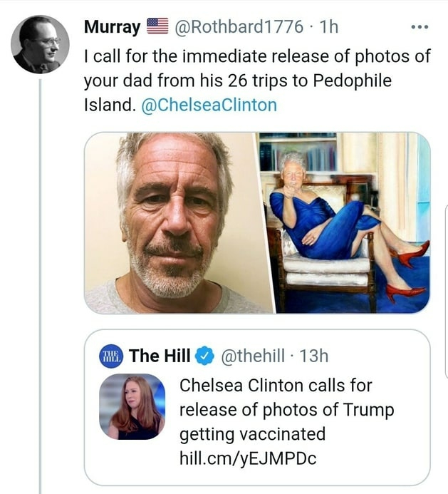Click "The Hill" account name

coord(160,355)
